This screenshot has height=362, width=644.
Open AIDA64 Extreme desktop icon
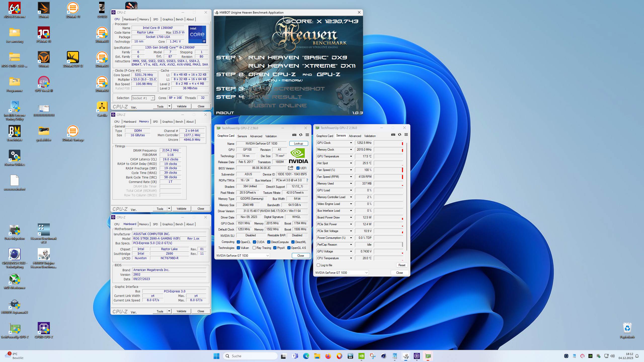14,10
